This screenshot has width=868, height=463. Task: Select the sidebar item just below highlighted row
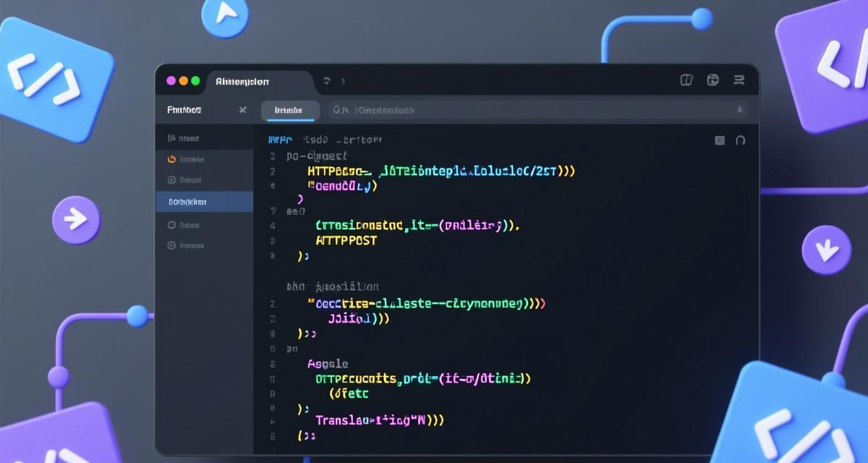(x=204, y=225)
